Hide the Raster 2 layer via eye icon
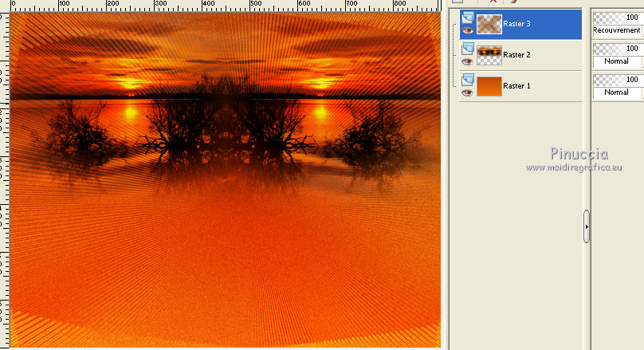 pos(467,62)
